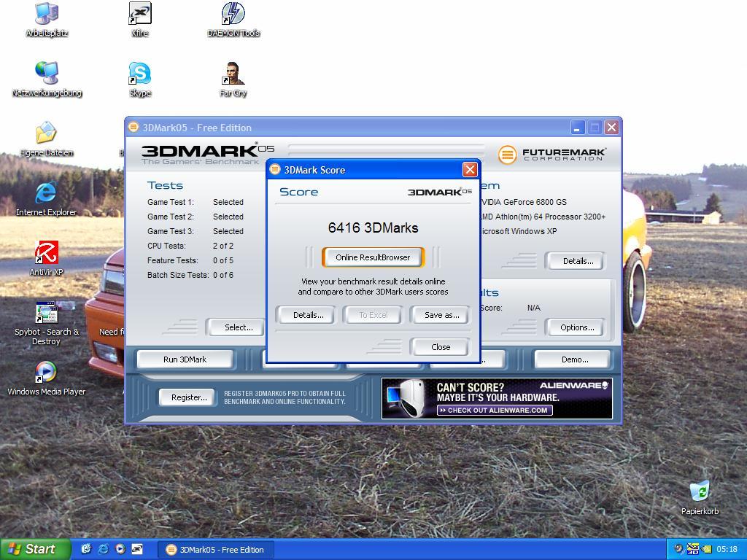The height and width of the screenshot is (560, 747).
Task: Close the 3DMark Score dialog with X
Action: click(470, 169)
